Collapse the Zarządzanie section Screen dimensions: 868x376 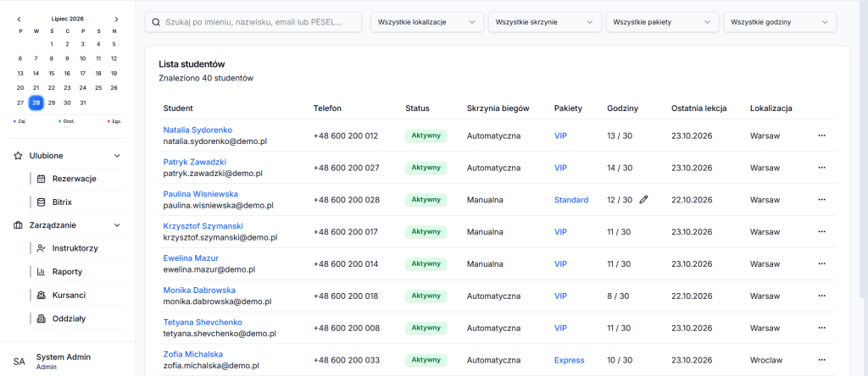pyautogui.click(x=117, y=225)
